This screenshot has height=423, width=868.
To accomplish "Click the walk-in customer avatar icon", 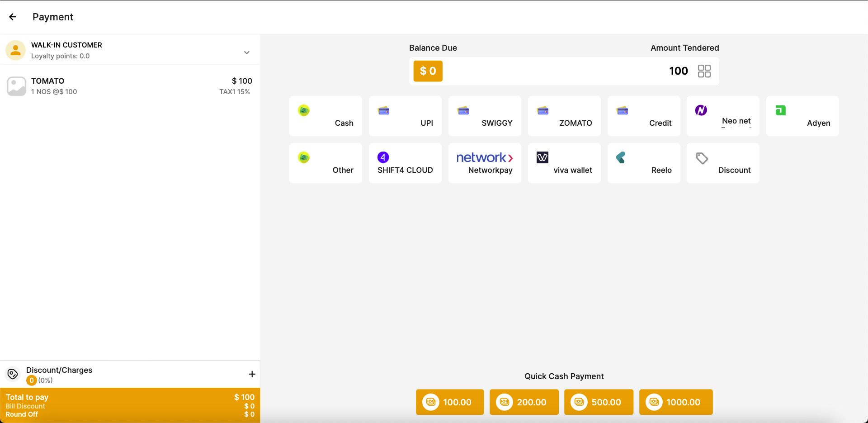I will [15, 50].
